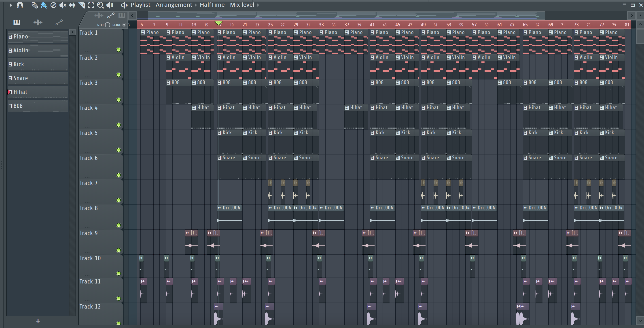Click the speaker icon before Playlist title
The width and height of the screenshot is (644, 328).
click(124, 5)
